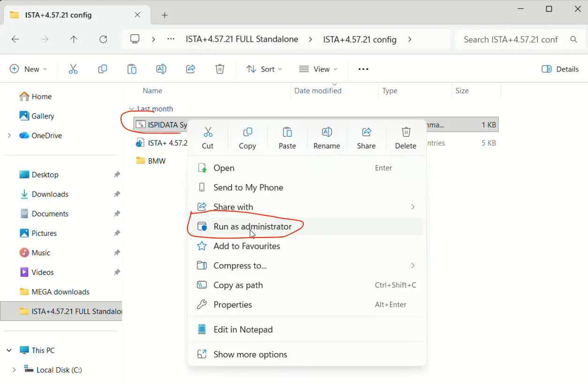Expand the Local Disk (C:) node

coord(14,369)
